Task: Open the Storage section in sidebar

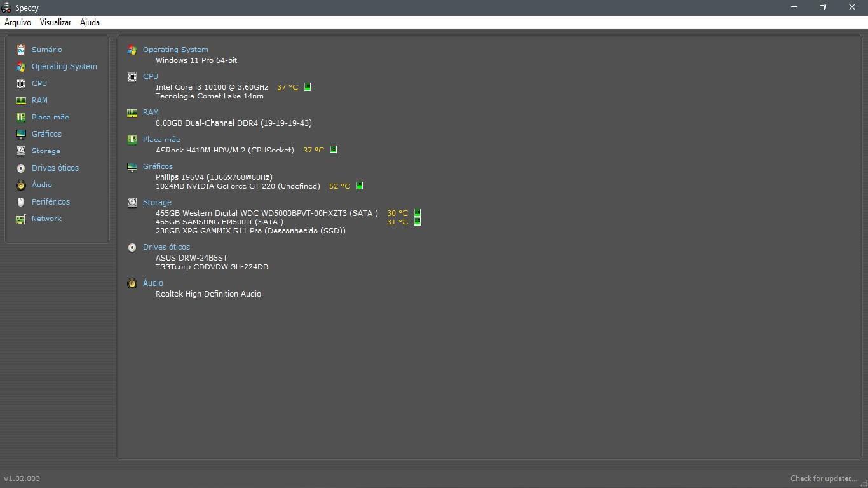Action: click(x=46, y=151)
